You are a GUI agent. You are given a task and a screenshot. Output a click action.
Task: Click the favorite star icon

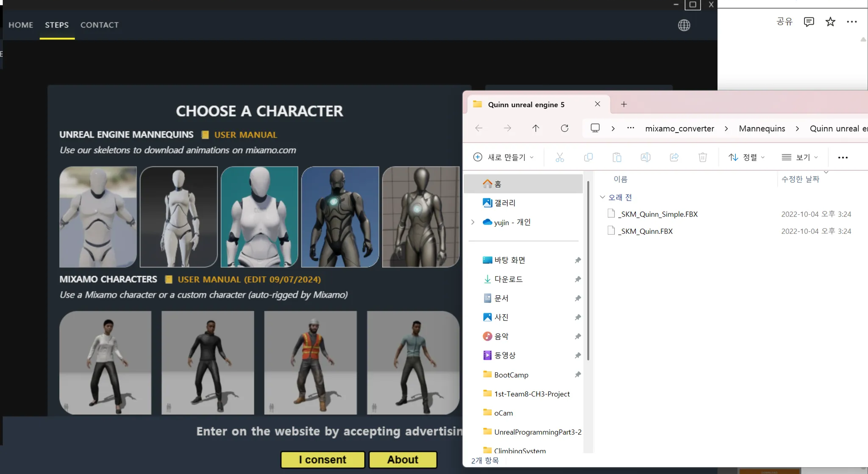pos(830,22)
